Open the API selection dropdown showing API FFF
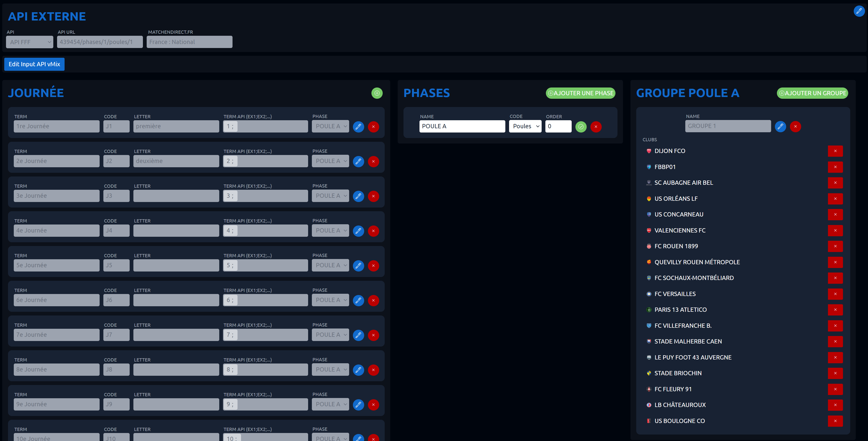 pos(29,42)
